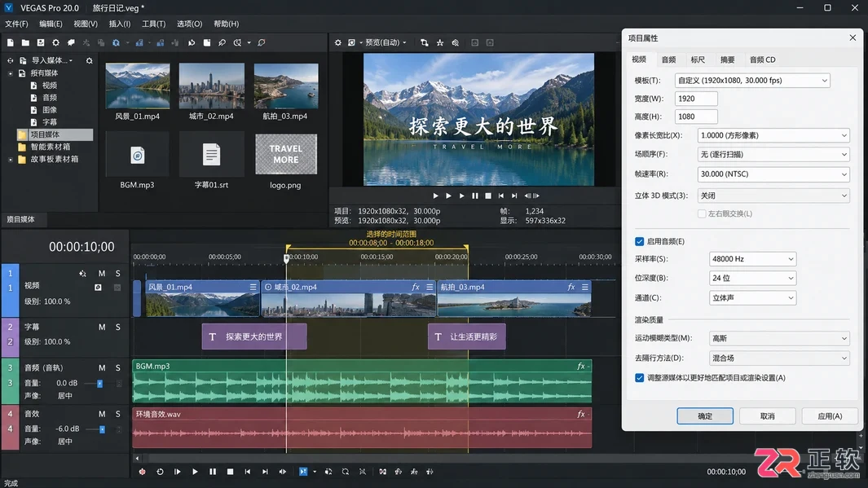Image resolution: width=868 pixels, height=488 pixels.
Task: Toggle 调整源媒体以更好地匹配项目 checkbox
Action: point(639,378)
